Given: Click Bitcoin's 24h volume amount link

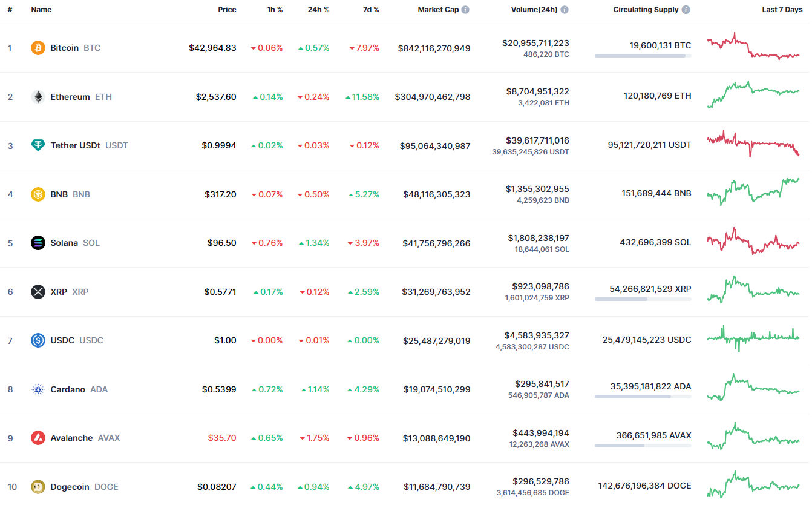Looking at the screenshot, I should 535,43.
